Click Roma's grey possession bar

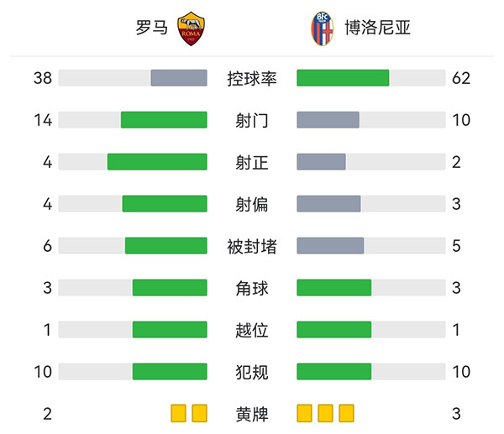click(x=179, y=78)
